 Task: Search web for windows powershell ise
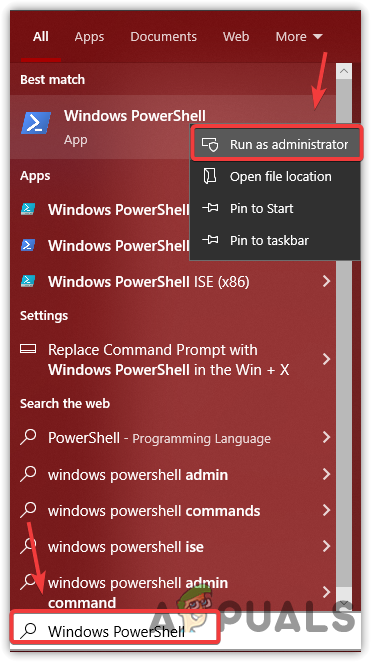[x=173, y=547]
